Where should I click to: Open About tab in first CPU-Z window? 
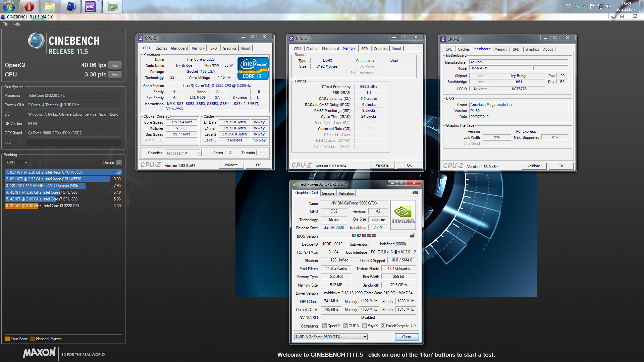pyautogui.click(x=246, y=48)
